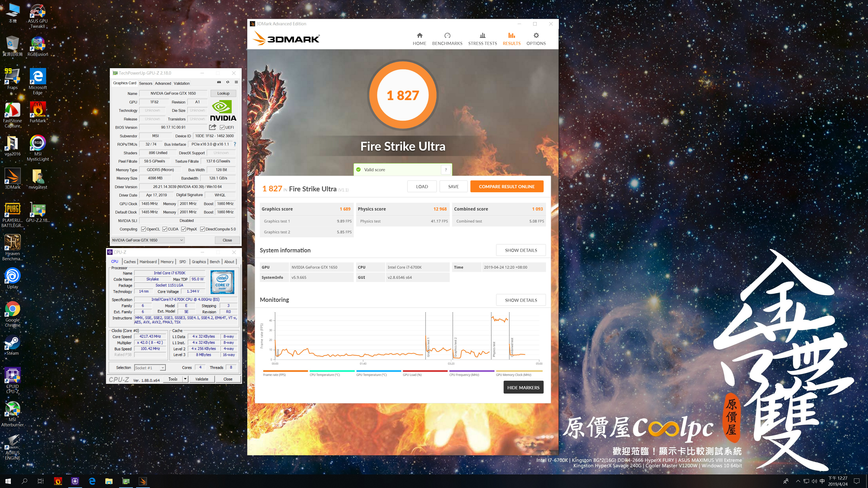Launch Uplay desktop shortcut
The image size is (868, 488).
point(12,279)
